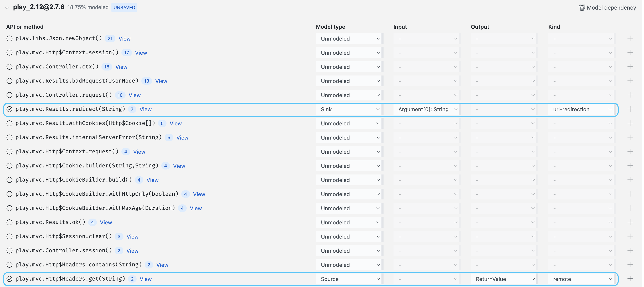
Task: Click usage count badge 21 for Json.newObject()
Action: [x=110, y=38]
